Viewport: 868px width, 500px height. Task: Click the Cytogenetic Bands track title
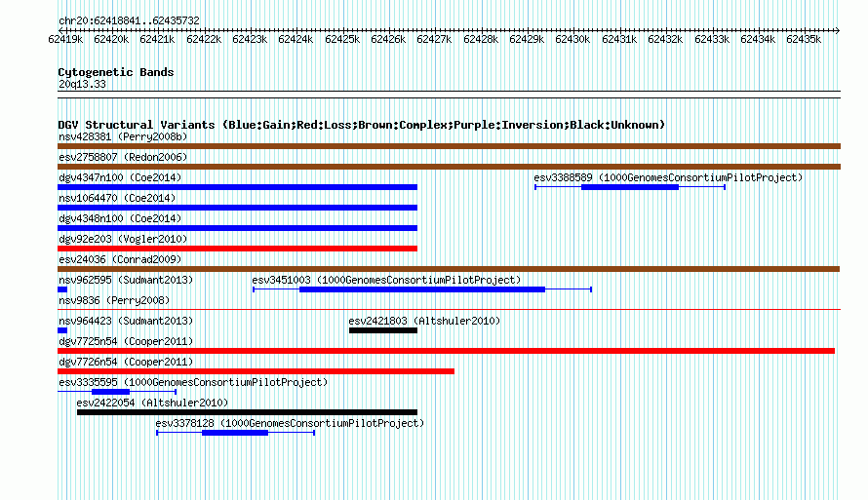coord(116,72)
